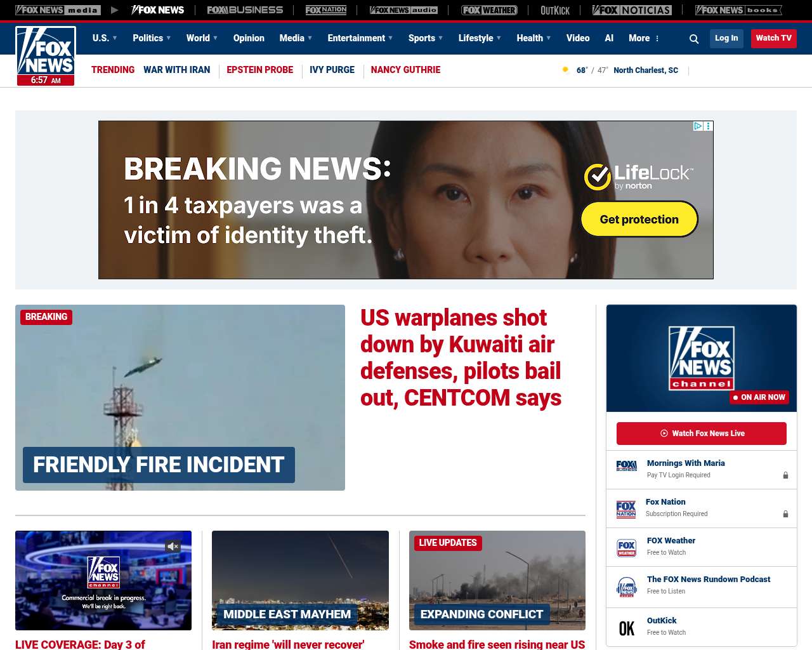Click the FOX Weather logo in watch list
This screenshot has height=650, width=812.
pyautogui.click(x=627, y=548)
